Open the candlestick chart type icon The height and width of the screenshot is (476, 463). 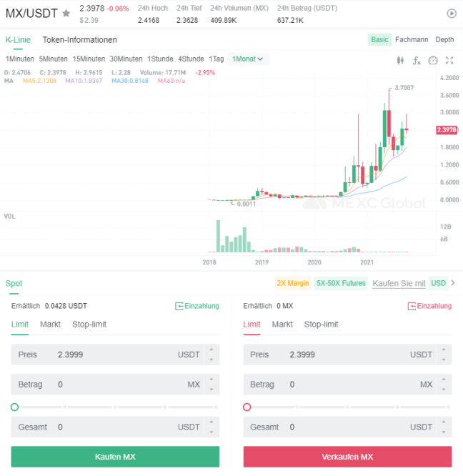click(400, 61)
